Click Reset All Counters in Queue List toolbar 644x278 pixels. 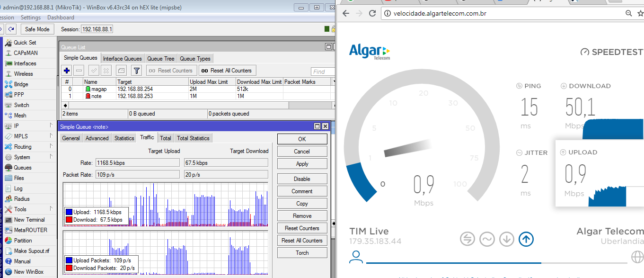pos(227,71)
